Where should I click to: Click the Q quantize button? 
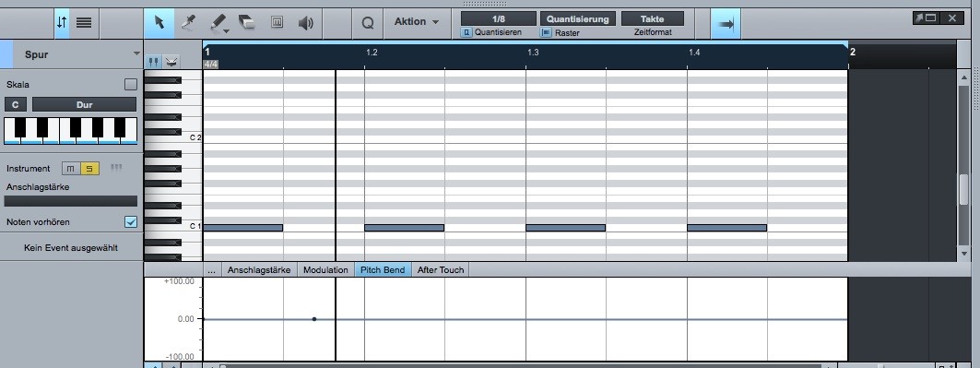coord(368,23)
